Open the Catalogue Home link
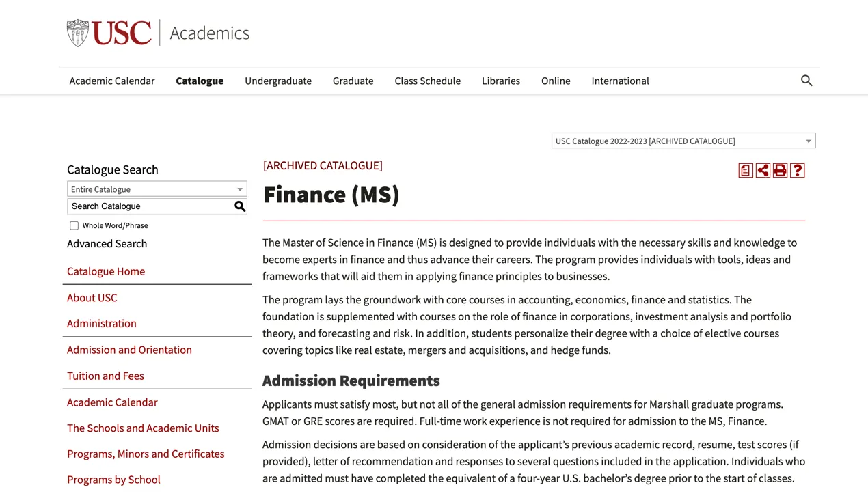 coord(106,271)
